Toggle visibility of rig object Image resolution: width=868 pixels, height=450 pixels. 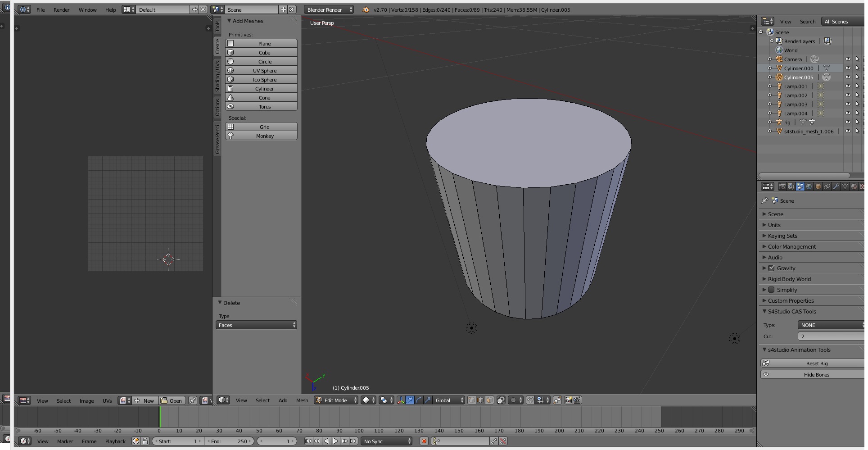coord(848,123)
